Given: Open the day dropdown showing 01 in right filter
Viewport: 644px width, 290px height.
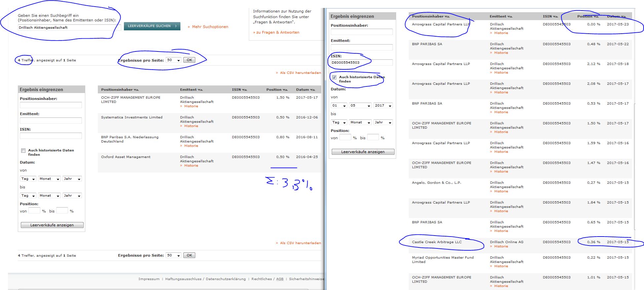Looking at the screenshot, I should 339,106.
